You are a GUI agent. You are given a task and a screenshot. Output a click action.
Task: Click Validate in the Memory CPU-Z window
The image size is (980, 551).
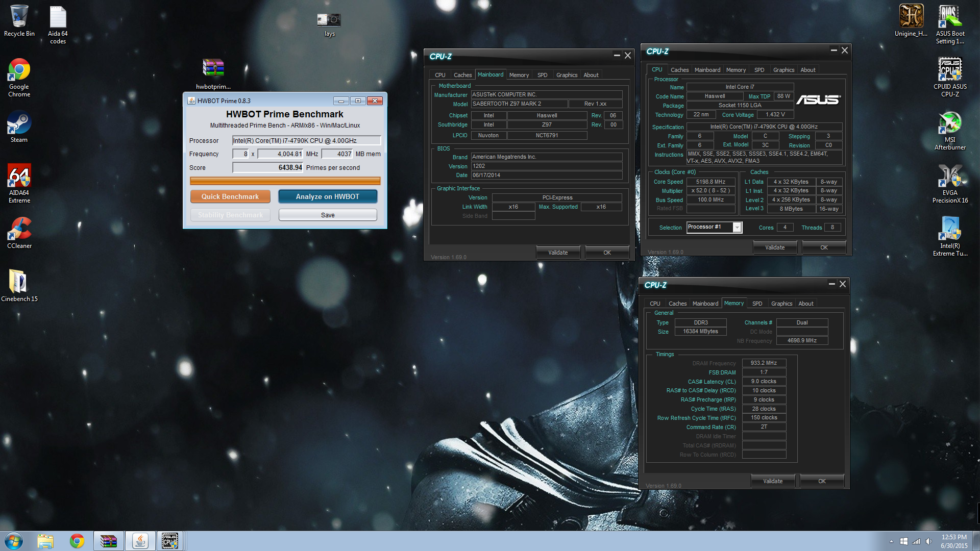773,481
